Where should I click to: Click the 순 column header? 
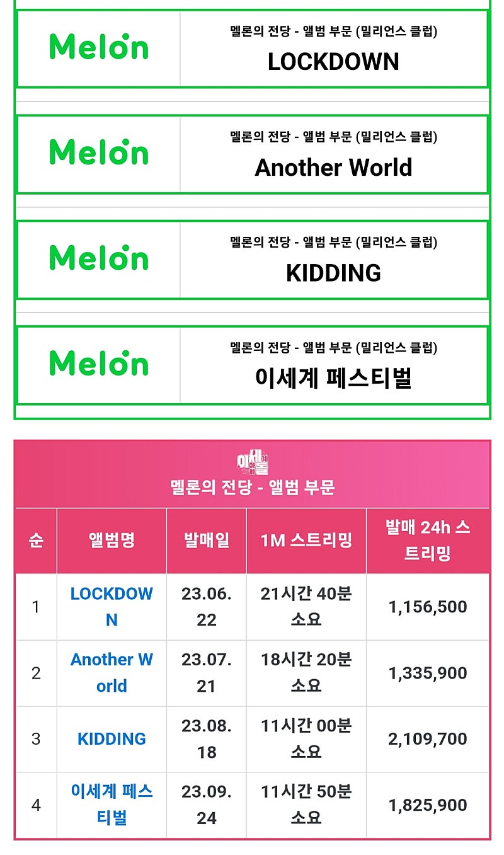(36, 540)
